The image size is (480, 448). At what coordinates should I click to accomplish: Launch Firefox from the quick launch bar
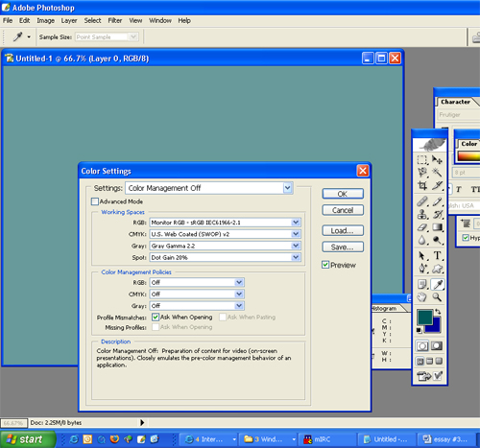(x=114, y=439)
